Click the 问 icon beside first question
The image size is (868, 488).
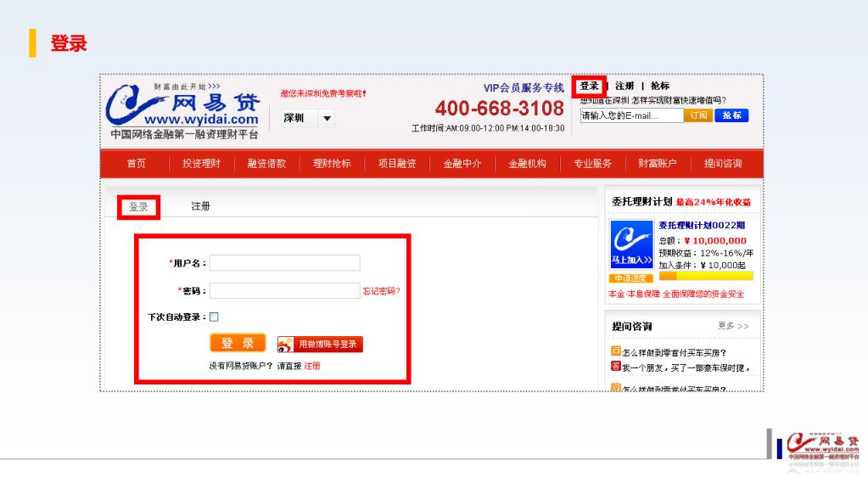(x=615, y=351)
